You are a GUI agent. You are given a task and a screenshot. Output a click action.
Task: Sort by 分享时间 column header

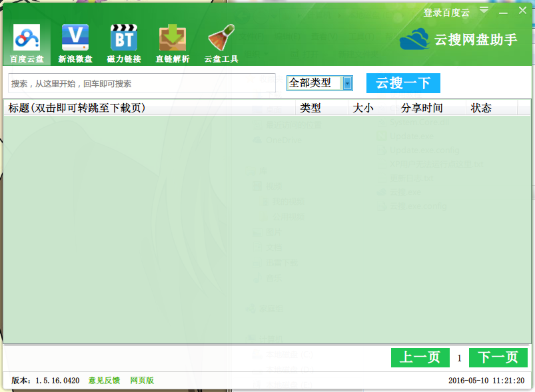pos(431,108)
